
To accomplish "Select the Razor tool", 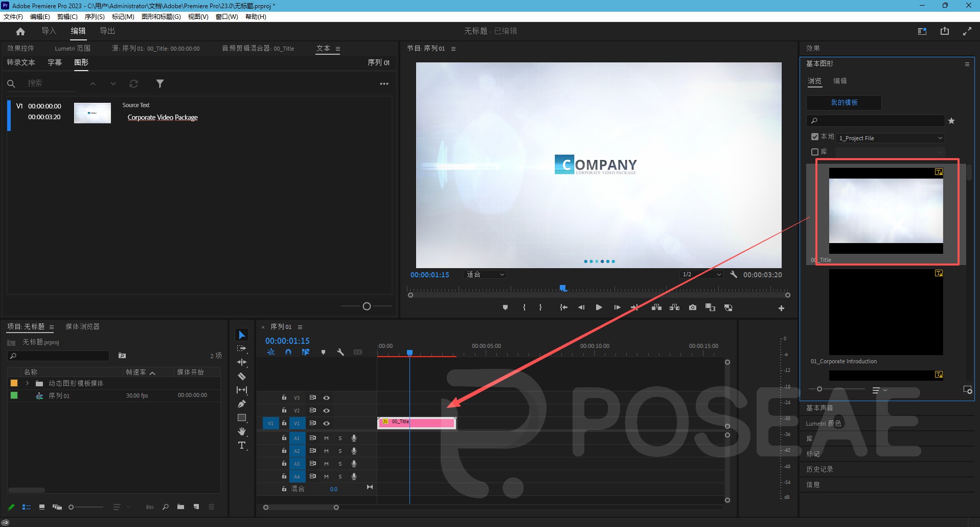I will (242, 376).
